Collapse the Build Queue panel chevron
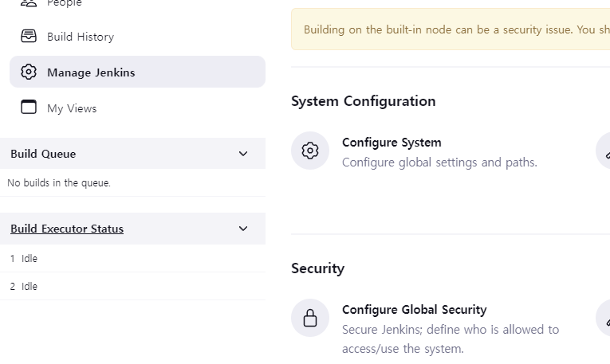The image size is (610, 364). pos(243,154)
